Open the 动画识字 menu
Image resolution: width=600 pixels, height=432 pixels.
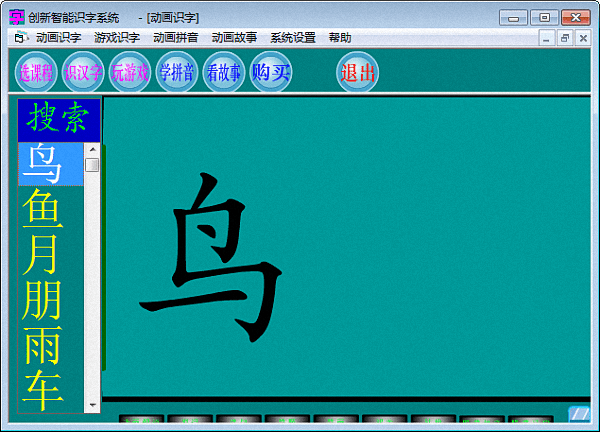[58, 37]
